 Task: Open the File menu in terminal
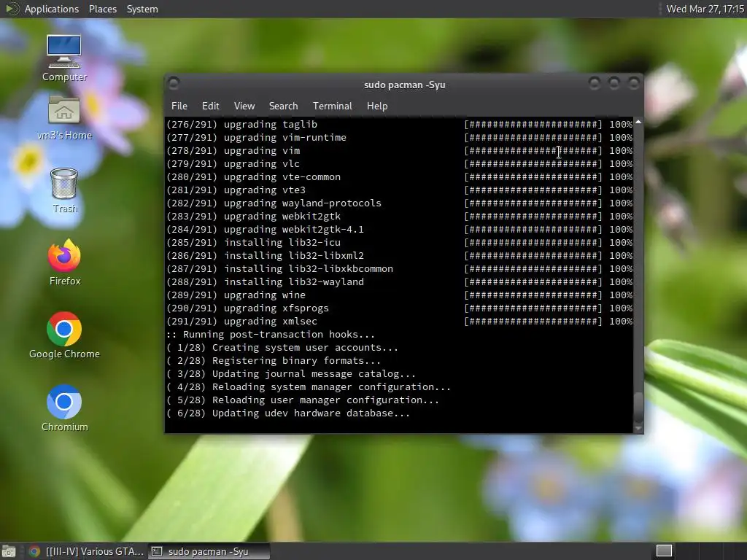(x=179, y=106)
